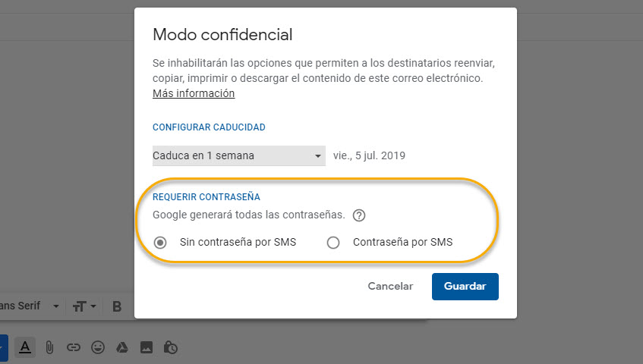Open the "Más información" link
The width and height of the screenshot is (643, 364).
[194, 94]
